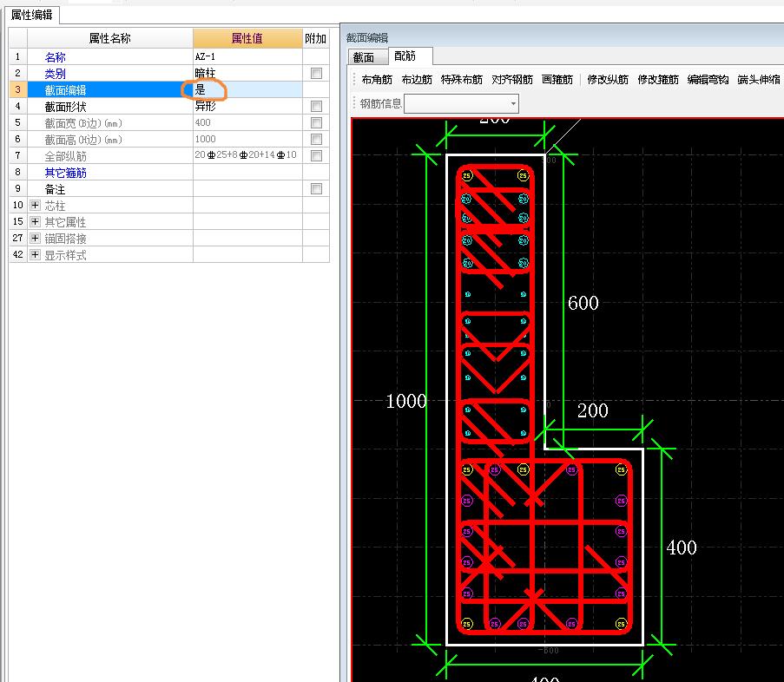
Task: Click the 附加 column header
Action: coord(315,38)
